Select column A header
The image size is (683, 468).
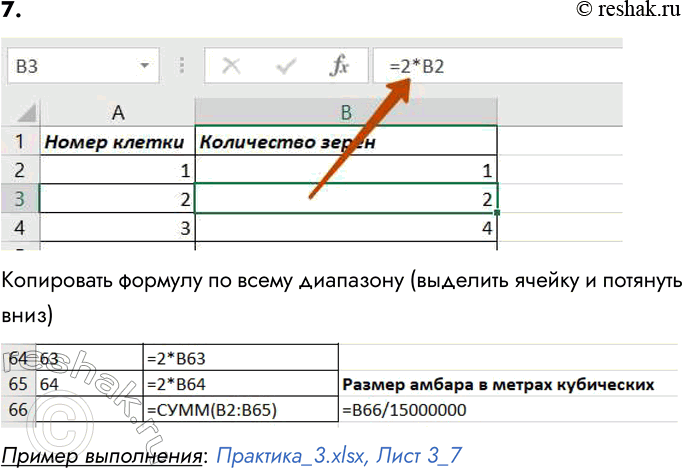tap(117, 112)
